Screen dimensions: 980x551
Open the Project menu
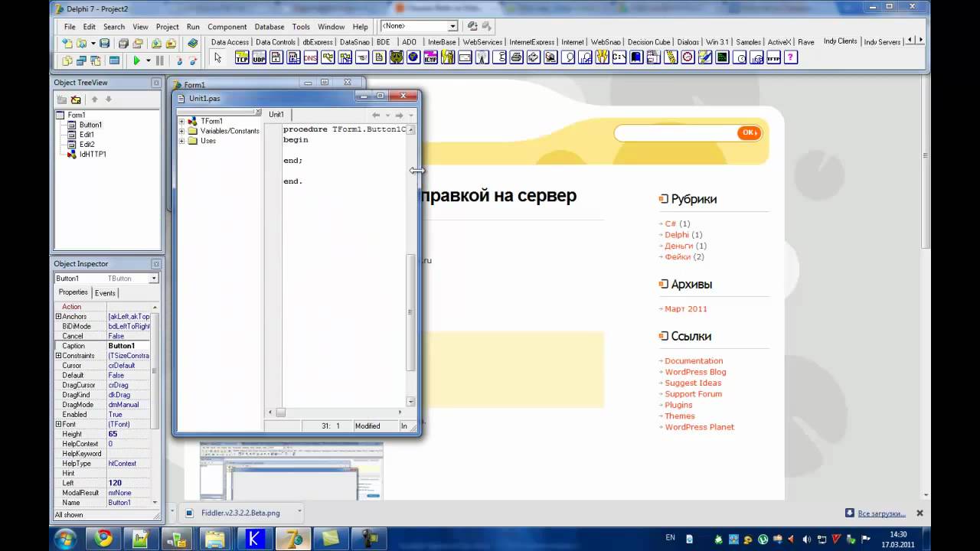coord(167,27)
